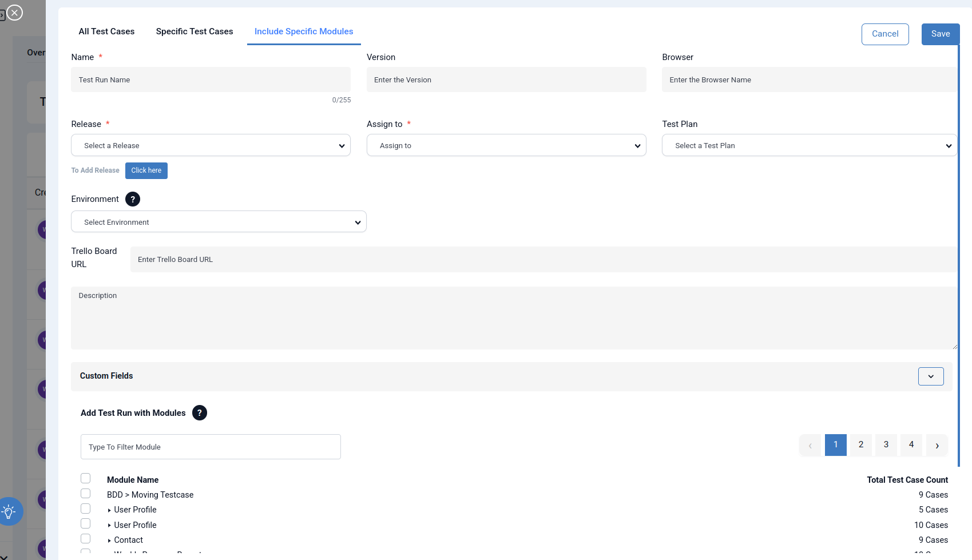This screenshot has height=560, width=972.
Task: Go to page 3 of module list
Action: pyautogui.click(x=886, y=445)
